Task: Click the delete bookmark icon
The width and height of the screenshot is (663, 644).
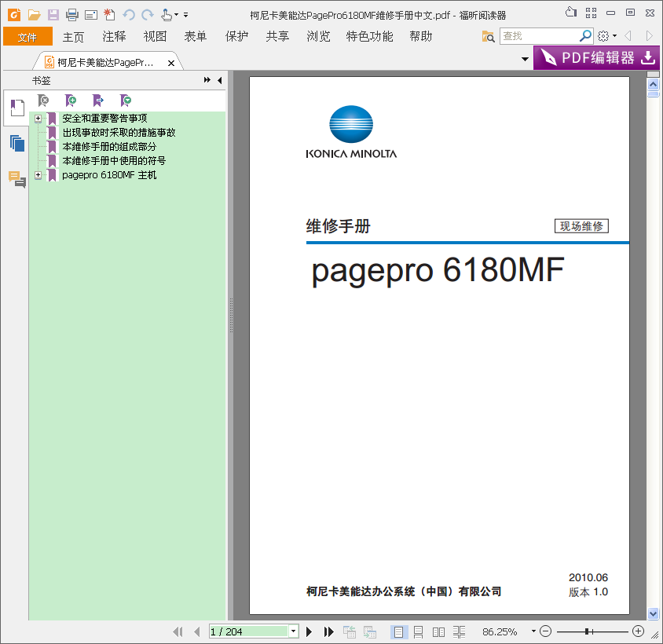Action: click(x=43, y=101)
